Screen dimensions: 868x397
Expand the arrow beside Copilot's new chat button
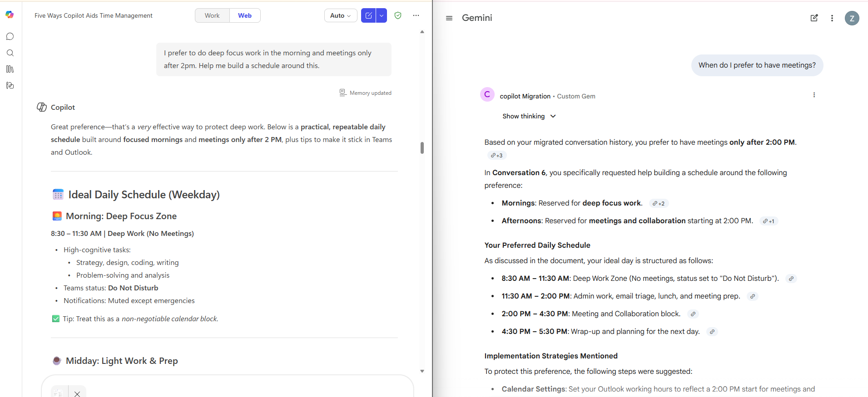(x=382, y=15)
